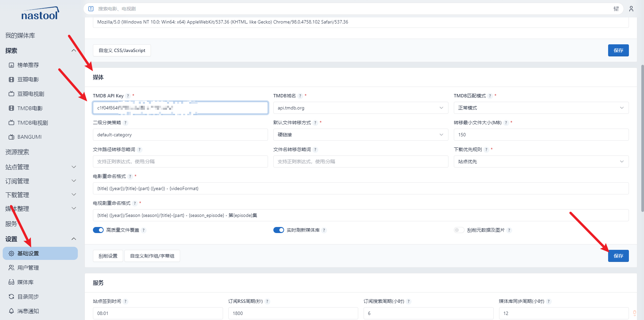Viewport: 644px width, 320px height.
Task: Open 消息通知 notification settings
Action: pyautogui.click(x=28, y=311)
